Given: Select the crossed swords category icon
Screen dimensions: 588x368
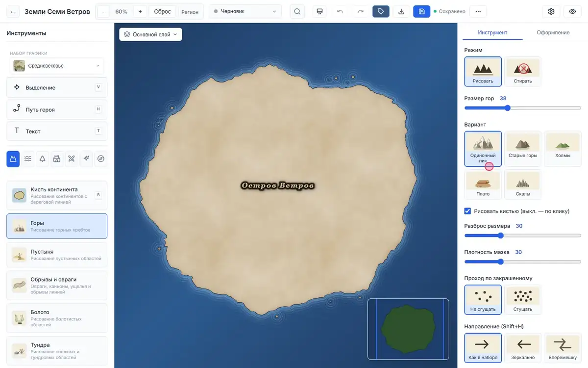Looking at the screenshot, I should pos(72,158).
